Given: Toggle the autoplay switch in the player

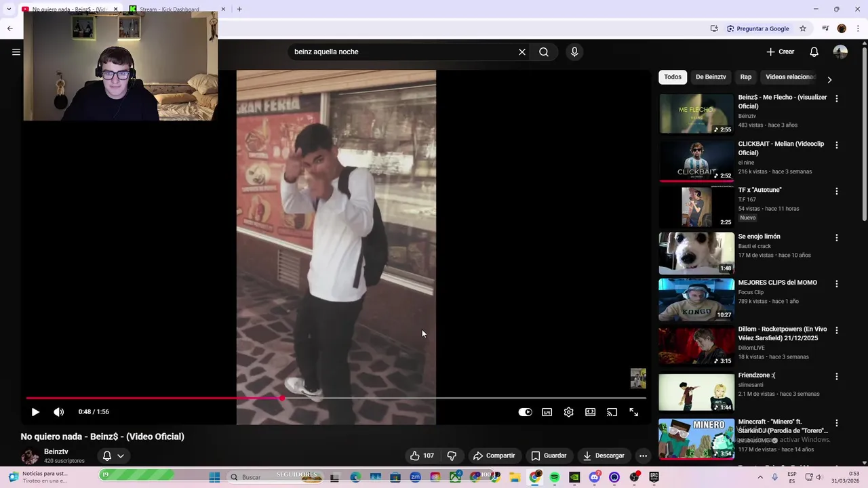Looking at the screenshot, I should [x=526, y=412].
